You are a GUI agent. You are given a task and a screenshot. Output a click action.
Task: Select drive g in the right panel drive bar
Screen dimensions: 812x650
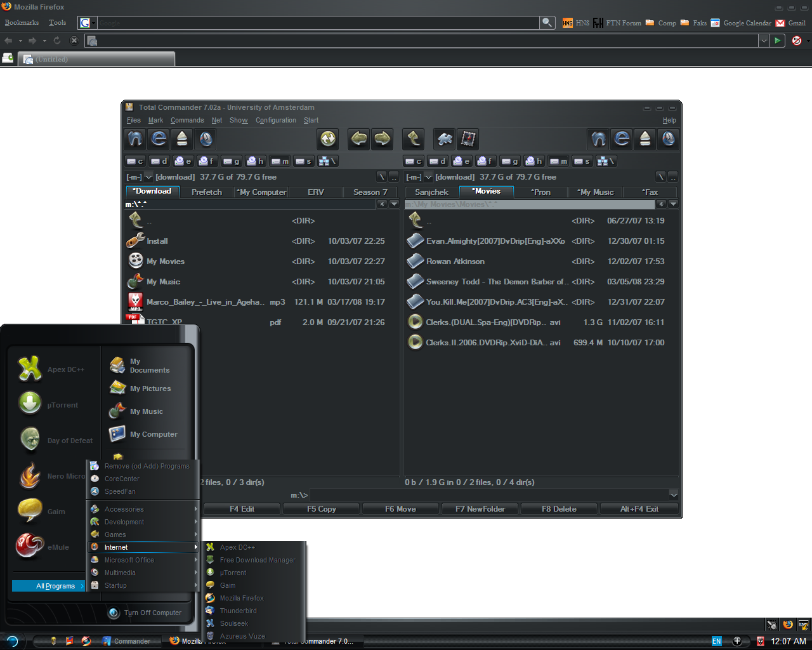[x=510, y=161]
